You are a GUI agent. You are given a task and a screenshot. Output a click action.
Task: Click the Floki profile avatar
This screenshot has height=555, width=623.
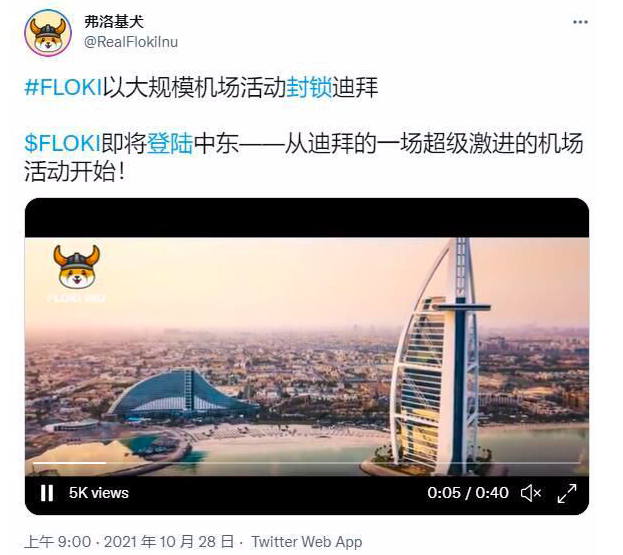click(48, 34)
